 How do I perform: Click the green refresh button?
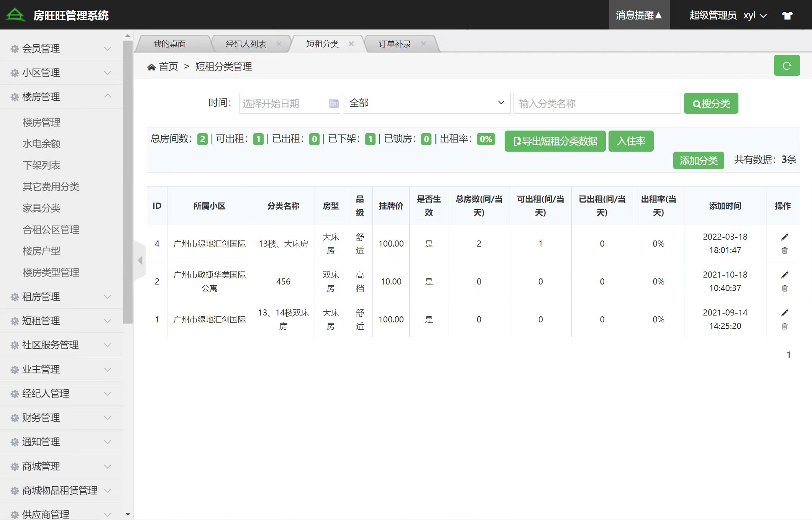coord(787,65)
